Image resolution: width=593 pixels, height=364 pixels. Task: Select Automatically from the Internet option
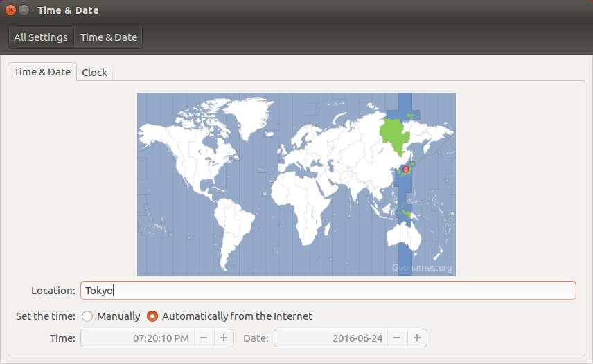pyautogui.click(x=152, y=316)
